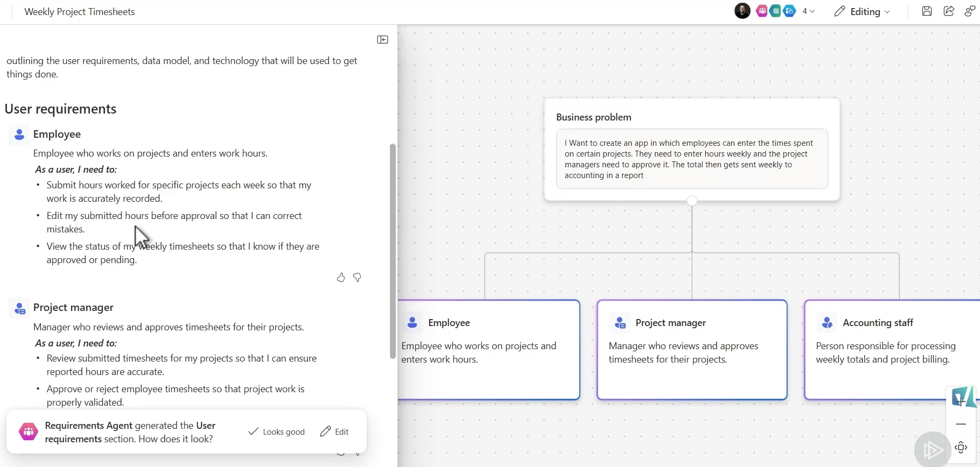980x467 pixels.
Task: Give thumbs up to Employee requirements
Action: (x=341, y=278)
